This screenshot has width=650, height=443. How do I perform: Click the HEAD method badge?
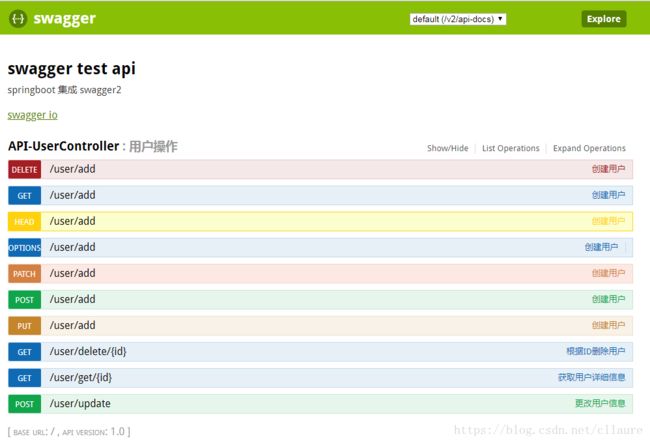point(24,222)
